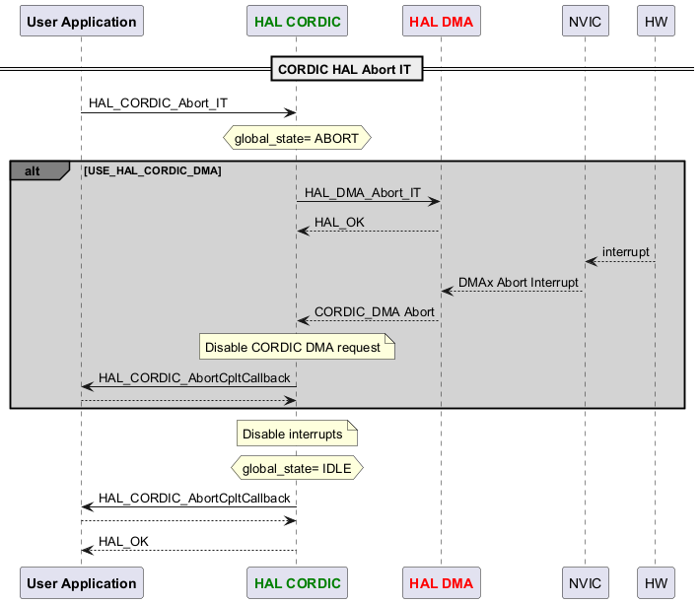Image resolution: width=700 pixels, height=603 pixels.
Task: Click HAL_OK reply inside the alt block
Action: [x=339, y=222]
